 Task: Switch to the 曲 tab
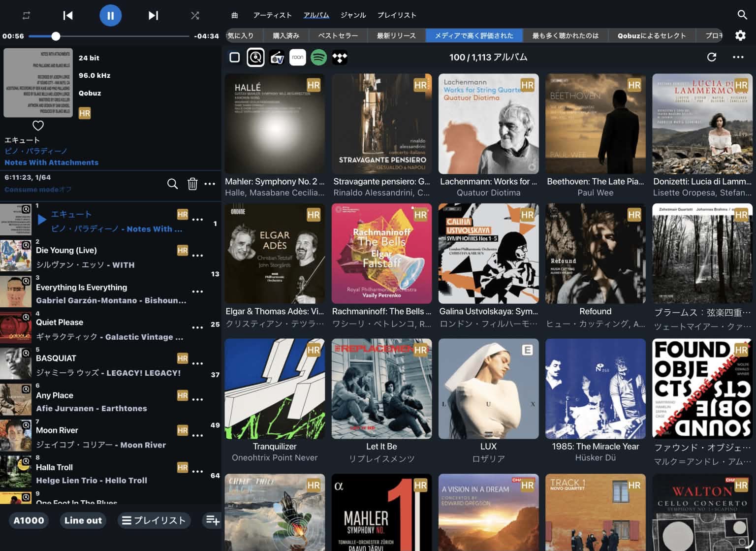point(235,15)
